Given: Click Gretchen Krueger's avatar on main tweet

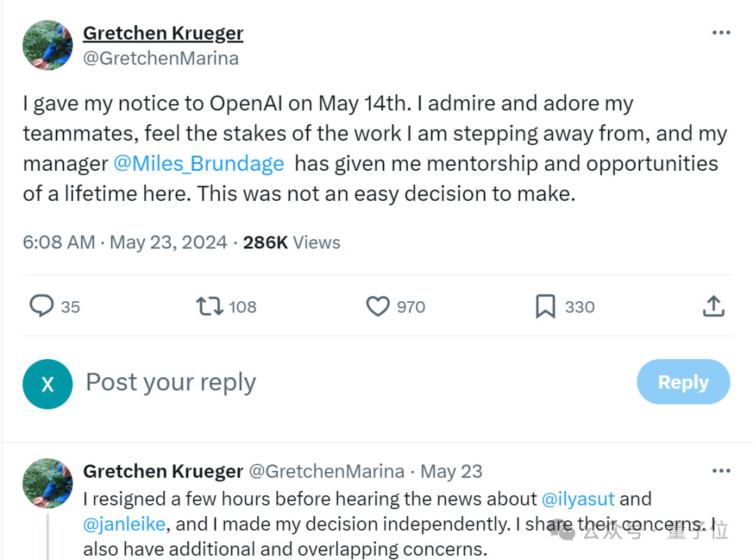Looking at the screenshot, I should (x=48, y=45).
